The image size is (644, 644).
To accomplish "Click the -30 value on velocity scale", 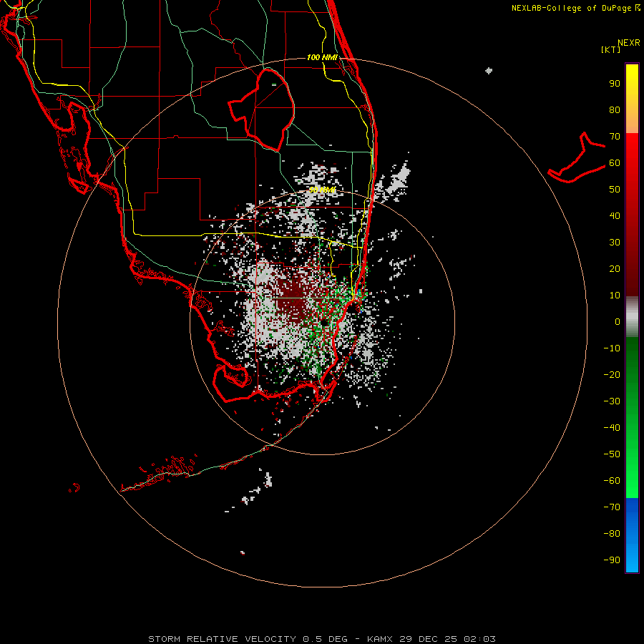I will (612, 401).
